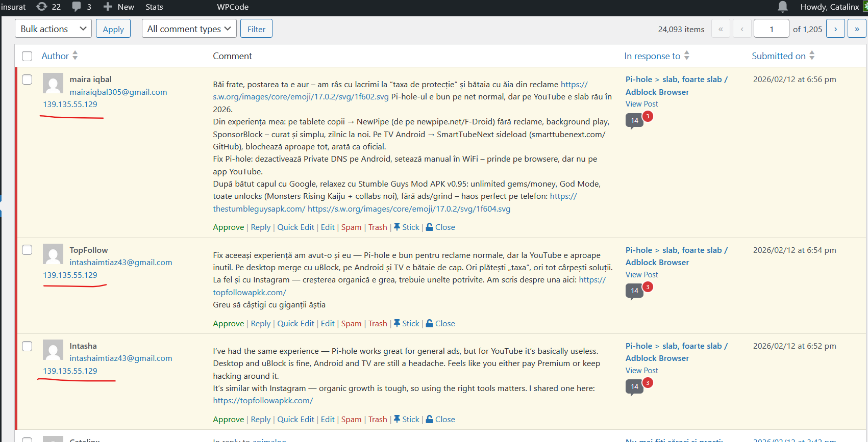Sort by the Submitted on column arrows

click(812, 56)
